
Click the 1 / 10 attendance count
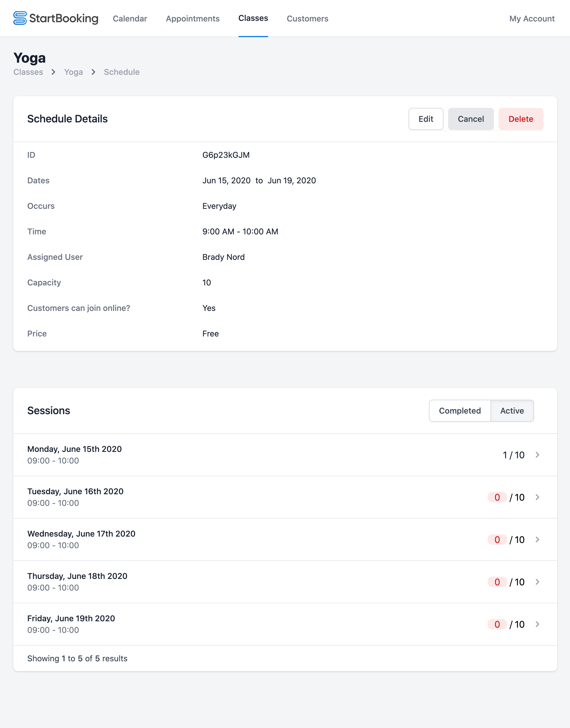click(x=514, y=455)
